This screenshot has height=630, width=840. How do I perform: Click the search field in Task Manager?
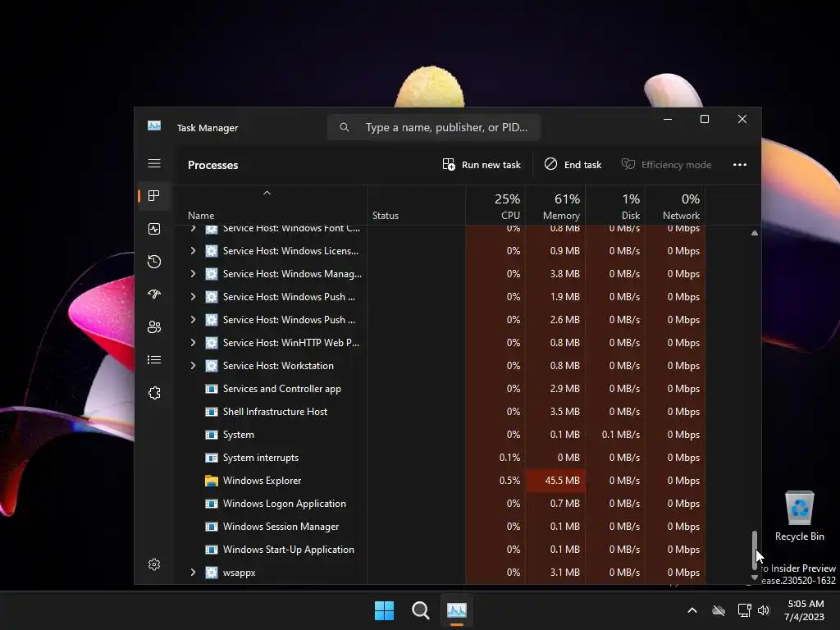tap(434, 127)
